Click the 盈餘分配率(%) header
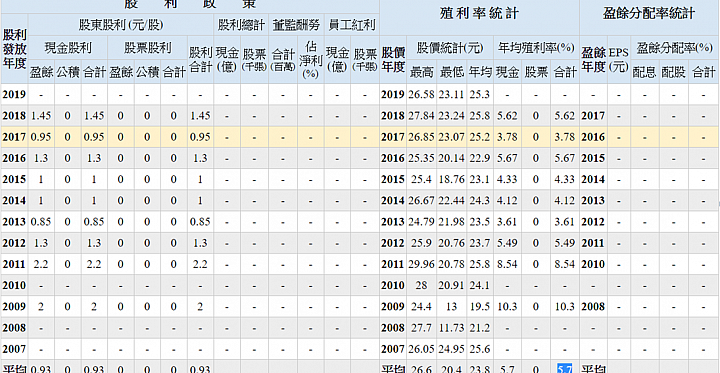Screen dimensions: 720x373 click(x=675, y=48)
